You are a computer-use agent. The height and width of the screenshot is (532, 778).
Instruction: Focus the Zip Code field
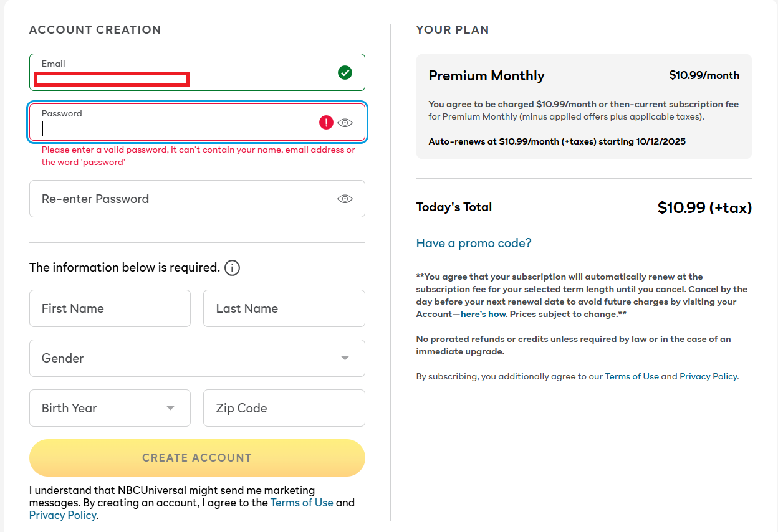coord(284,408)
